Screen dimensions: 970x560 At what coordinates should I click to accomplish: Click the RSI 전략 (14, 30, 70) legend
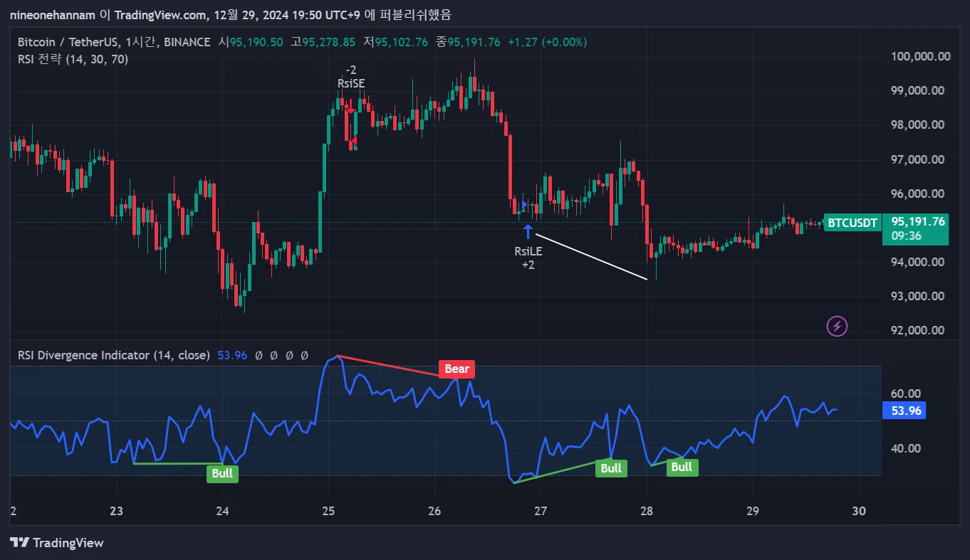pos(73,59)
